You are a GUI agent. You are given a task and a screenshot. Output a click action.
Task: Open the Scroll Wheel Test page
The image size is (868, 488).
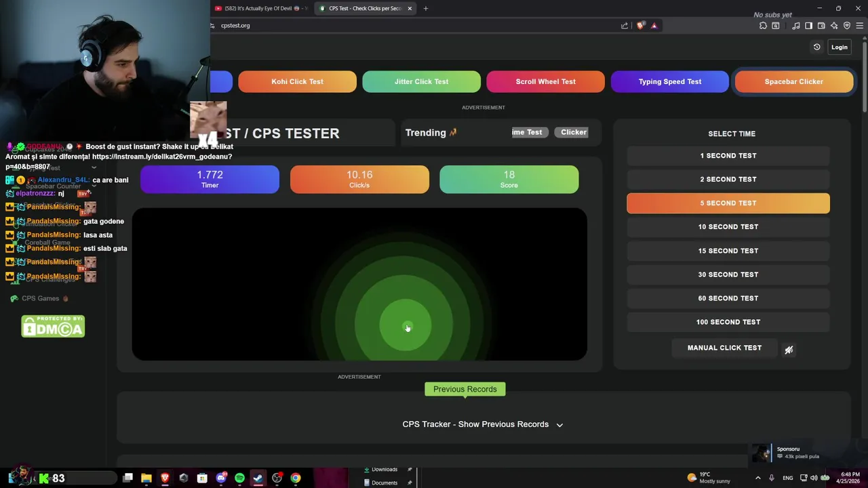(545, 81)
